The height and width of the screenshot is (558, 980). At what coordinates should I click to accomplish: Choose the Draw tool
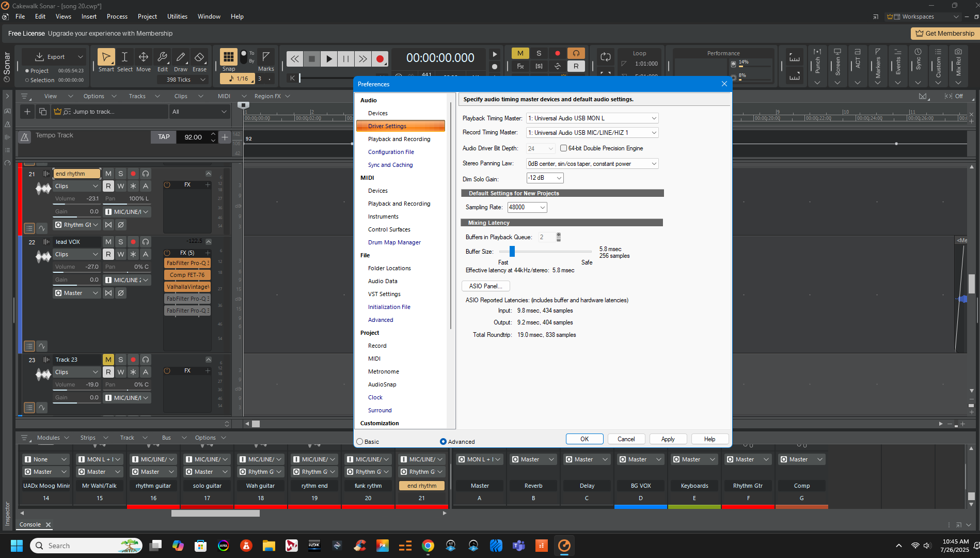181,60
